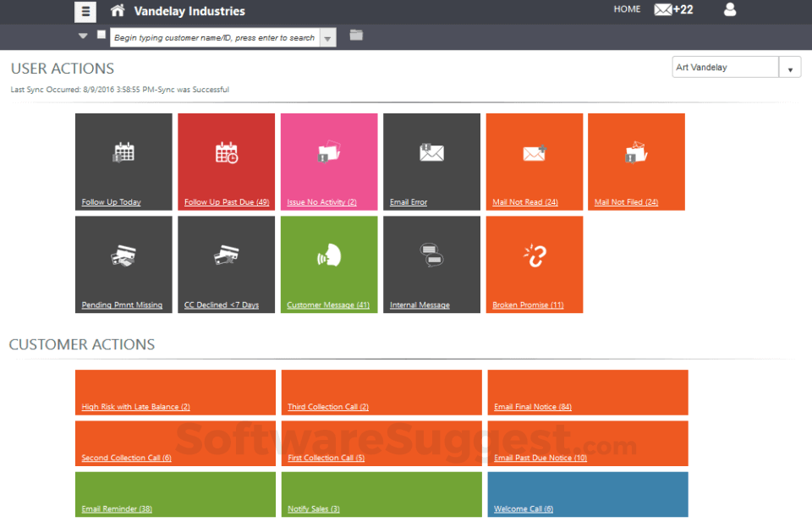This screenshot has width=812, height=522.
Task: Toggle the checkbox left of the search field
Action: [x=101, y=36]
